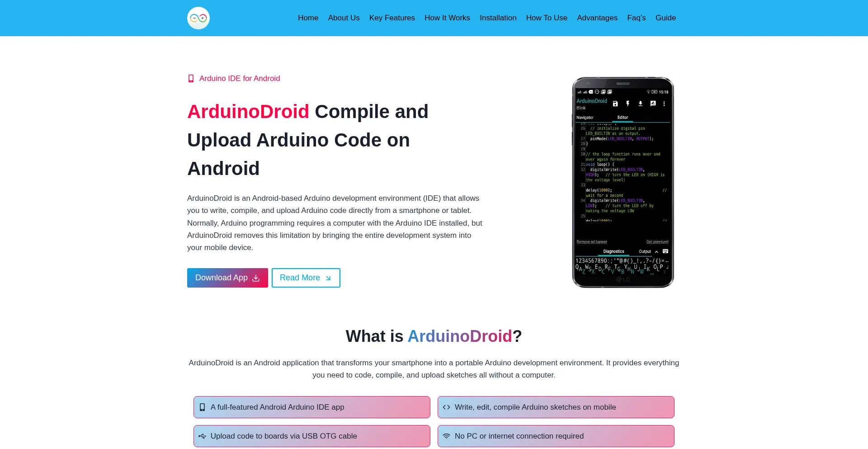
Task: Click the hero paragraph starting ArduinoDroid is an Android-based
Action: tap(335, 223)
